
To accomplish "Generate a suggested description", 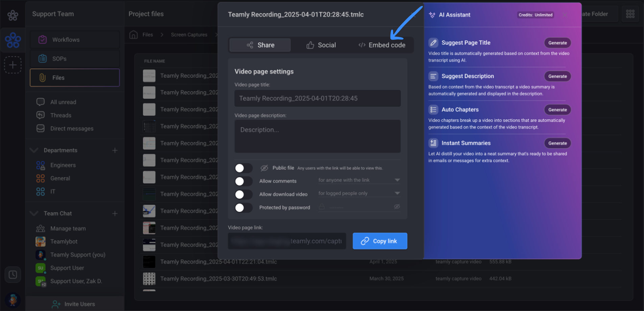I will coord(557,76).
